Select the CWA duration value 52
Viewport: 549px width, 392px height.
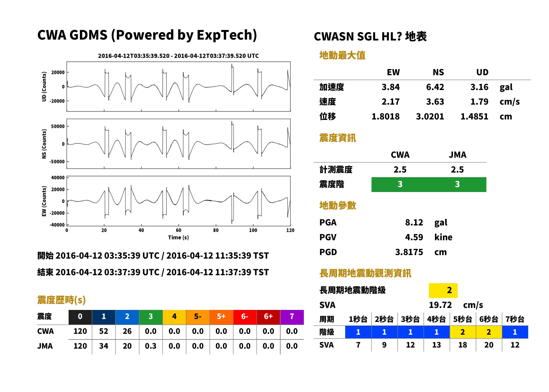point(104,331)
